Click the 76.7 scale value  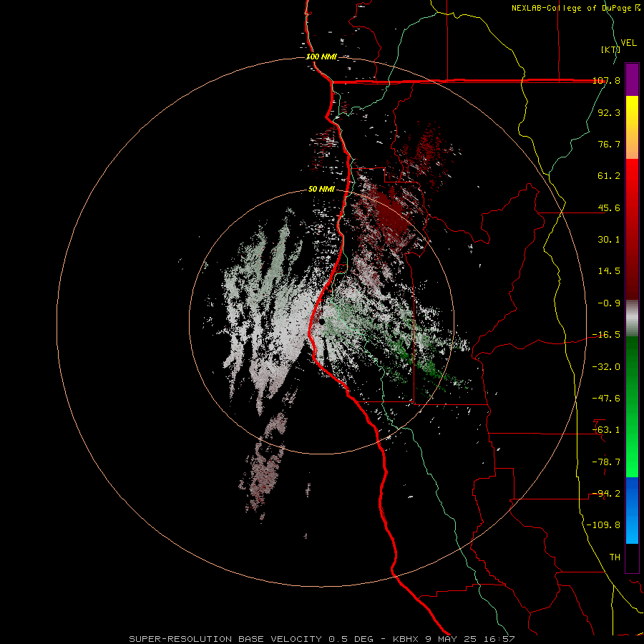coord(609,144)
